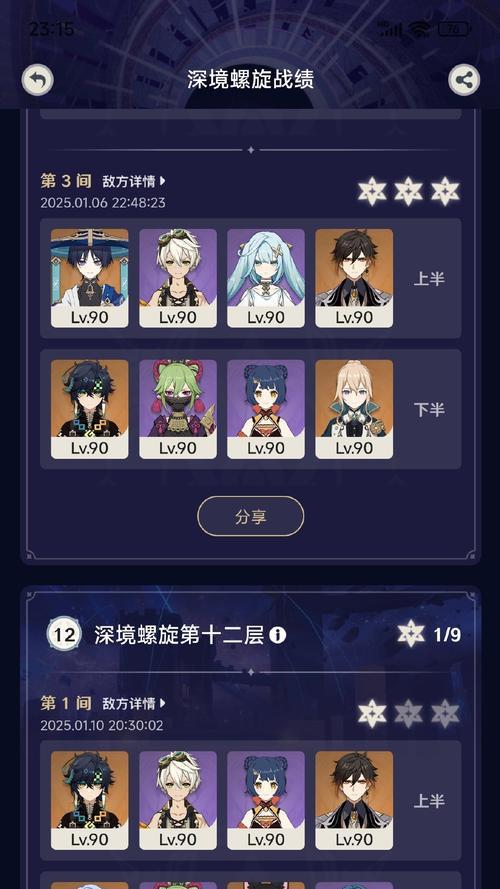Open the info icon beside 深境螺旋第十二层
Viewport: 500px width, 889px height.
point(277,635)
